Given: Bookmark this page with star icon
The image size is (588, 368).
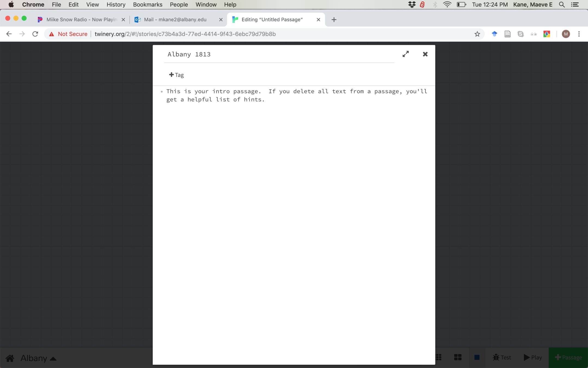Looking at the screenshot, I should [477, 34].
